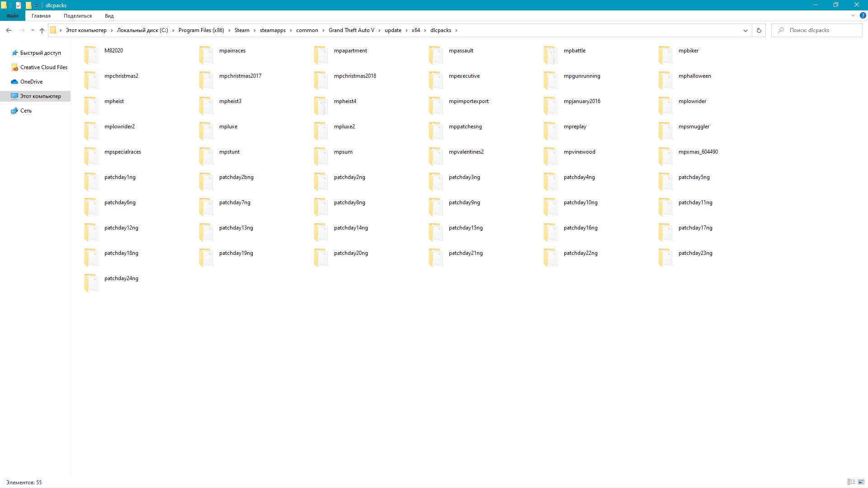The image size is (868, 488).
Task: Navigate to Локальный диск (C:) breadcrumb
Action: (x=142, y=30)
